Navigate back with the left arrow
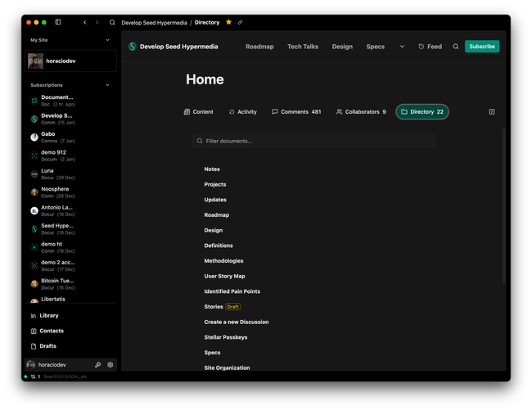 coord(85,22)
